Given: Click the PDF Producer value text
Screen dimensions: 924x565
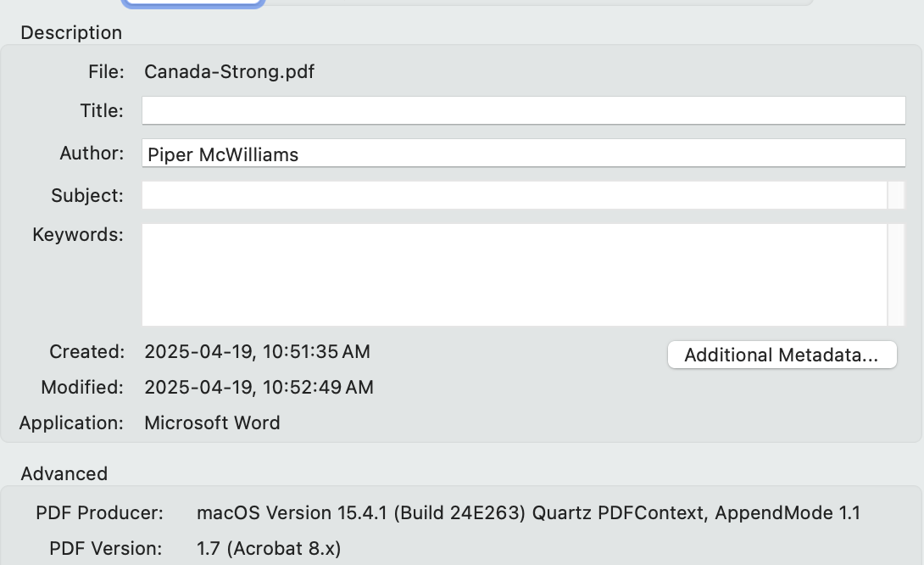Looking at the screenshot, I should pyautogui.click(x=528, y=512).
